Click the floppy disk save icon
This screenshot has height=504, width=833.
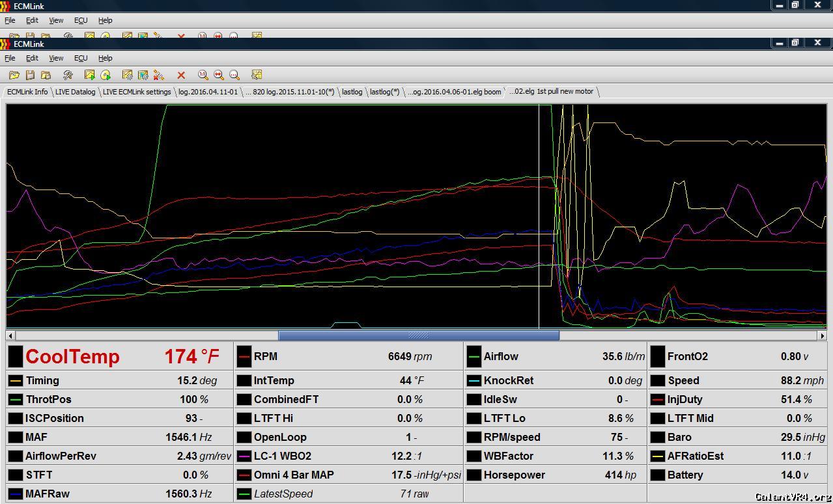pyautogui.click(x=30, y=76)
